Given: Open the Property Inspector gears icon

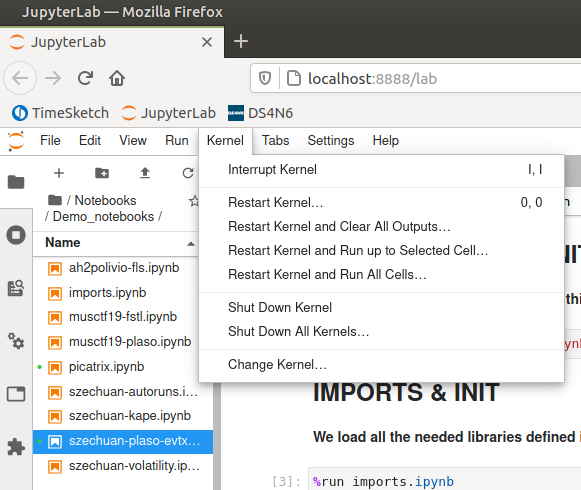Looking at the screenshot, I should [16, 341].
